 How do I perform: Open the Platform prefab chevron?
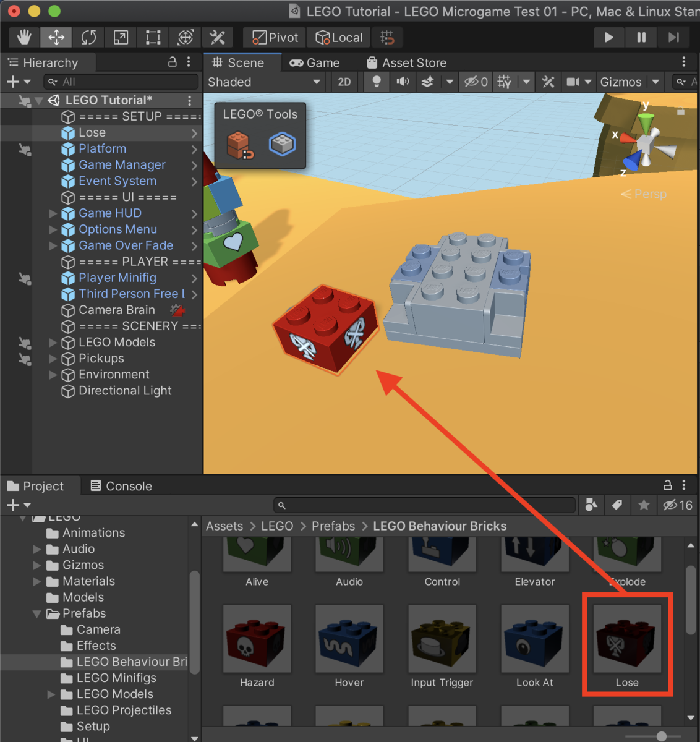click(x=194, y=149)
